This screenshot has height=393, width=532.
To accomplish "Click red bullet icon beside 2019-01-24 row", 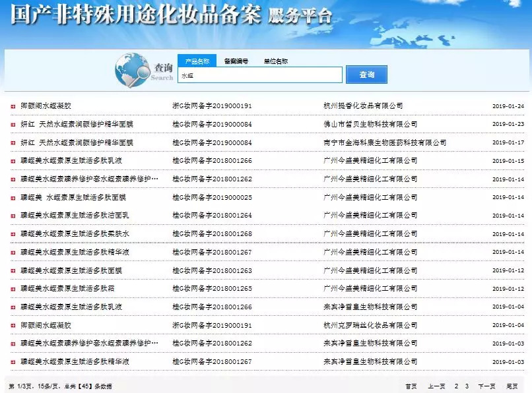I will point(13,106).
